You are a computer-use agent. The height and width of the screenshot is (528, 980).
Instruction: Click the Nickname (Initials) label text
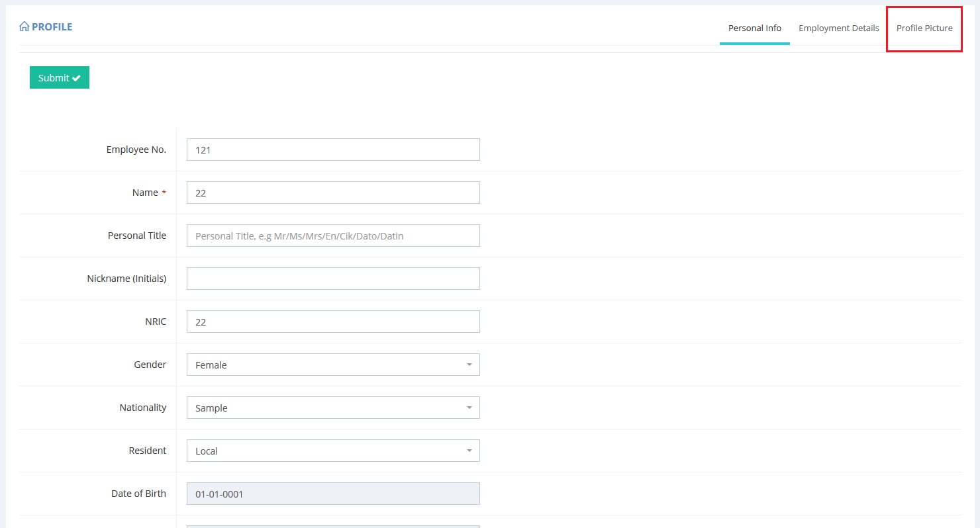126,279
